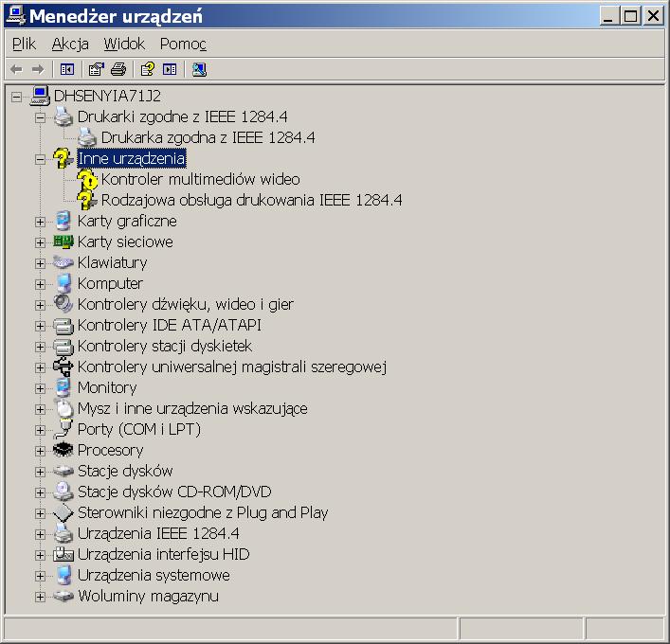This screenshot has width=670, height=644.
Task: Expand Urządzenia IEEE 1284.4 branch
Action: point(40,535)
